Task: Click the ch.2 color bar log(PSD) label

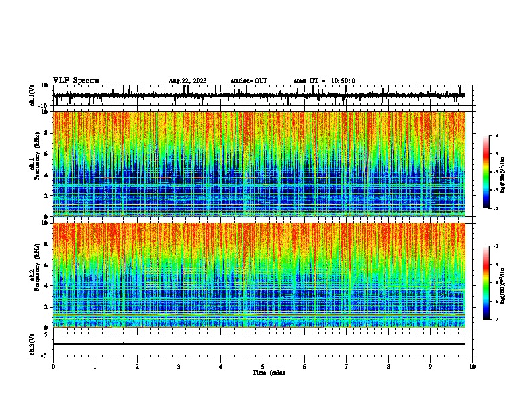Action: [503, 285]
